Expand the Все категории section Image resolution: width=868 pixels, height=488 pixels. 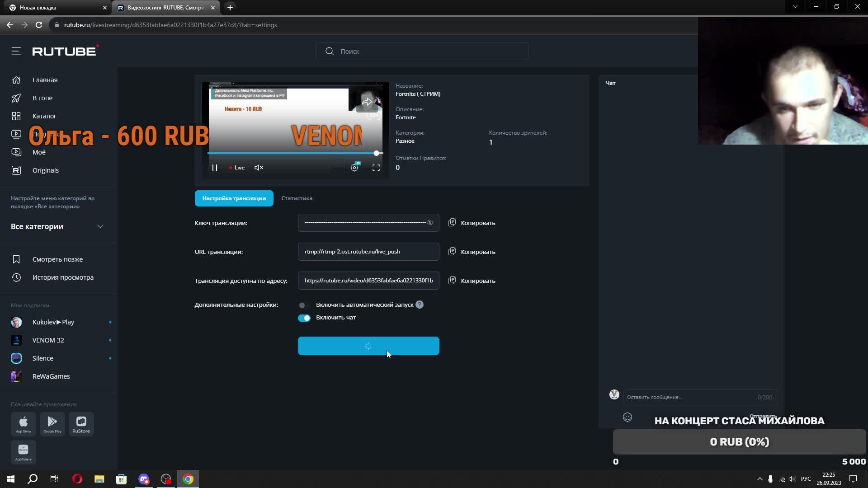(x=100, y=226)
